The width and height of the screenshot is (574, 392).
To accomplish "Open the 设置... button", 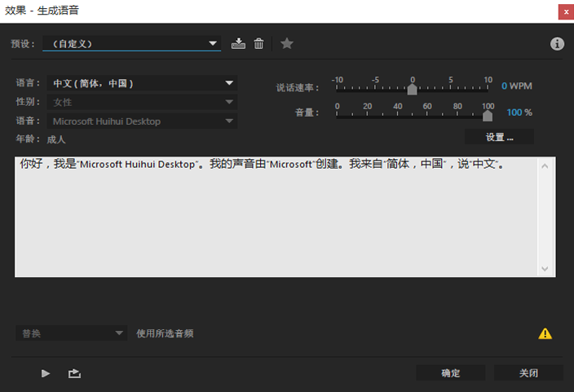I will click(x=499, y=137).
